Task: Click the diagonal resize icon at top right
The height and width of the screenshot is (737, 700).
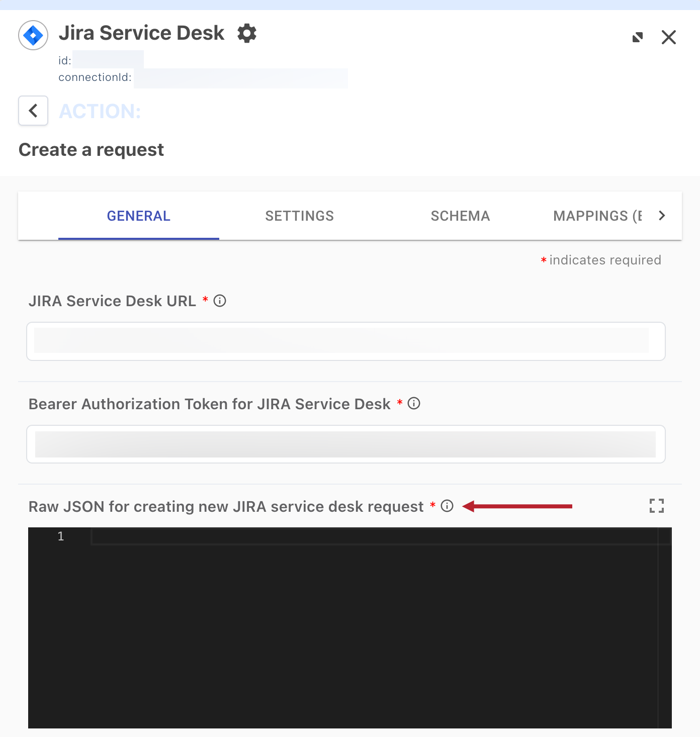Action: point(638,37)
